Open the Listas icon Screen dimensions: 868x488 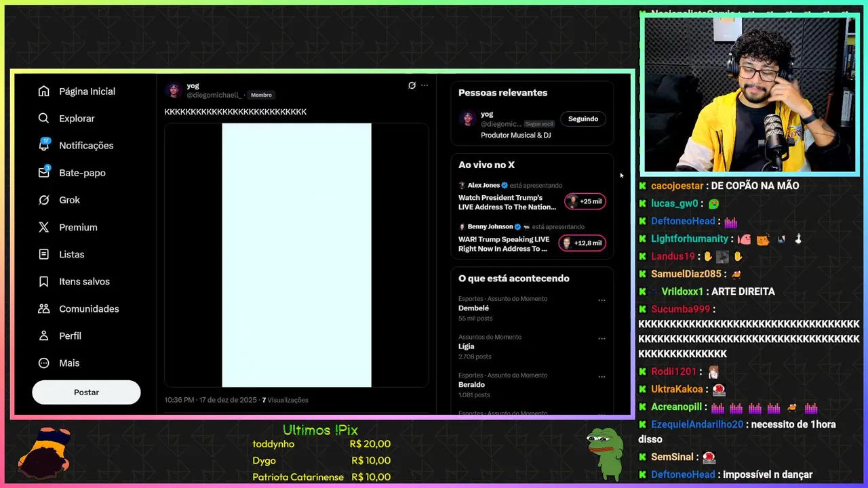[x=44, y=254]
